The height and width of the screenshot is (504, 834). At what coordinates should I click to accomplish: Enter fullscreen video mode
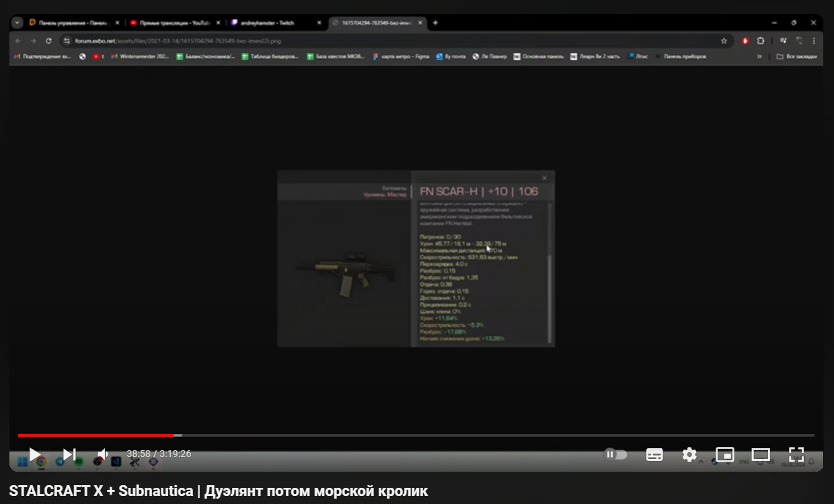pyautogui.click(x=796, y=455)
